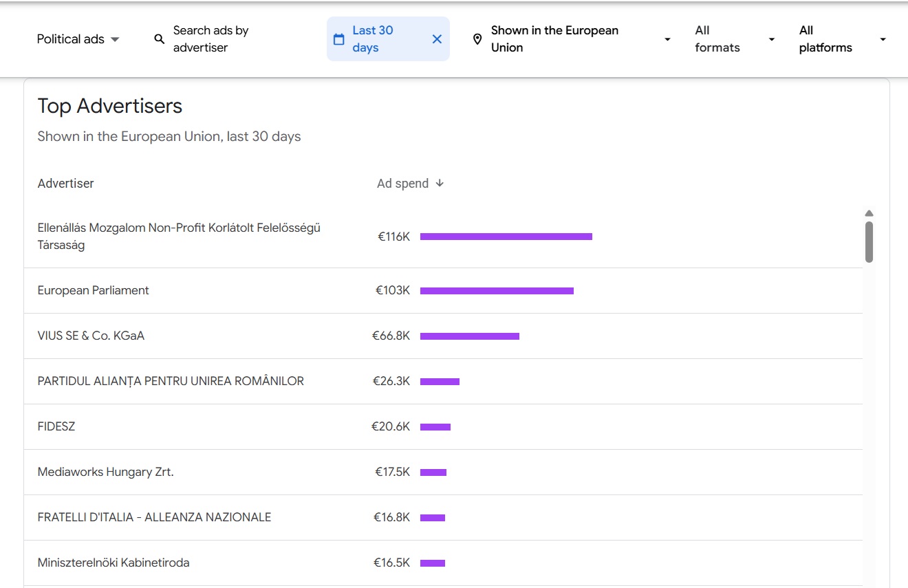Viewport: 908px width, 588px height.
Task: Expand the All platforms dropdown
Action: (842, 39)
